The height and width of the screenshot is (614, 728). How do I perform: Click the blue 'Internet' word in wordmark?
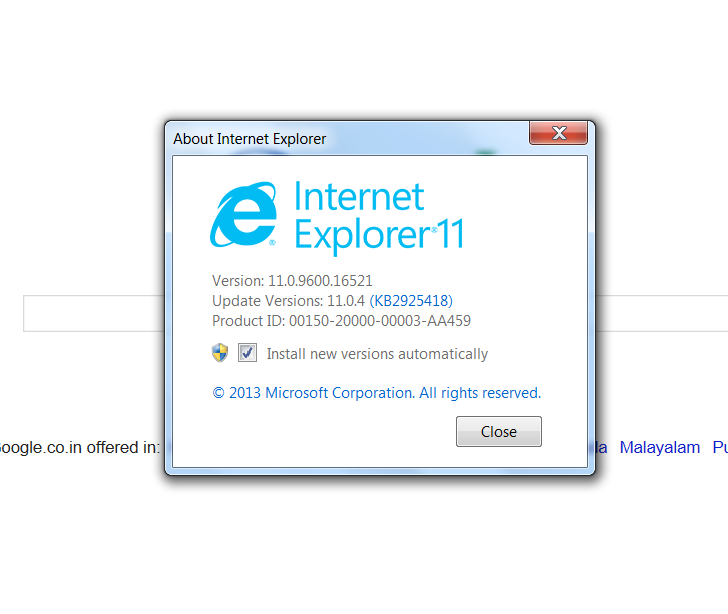coord(359,196)
